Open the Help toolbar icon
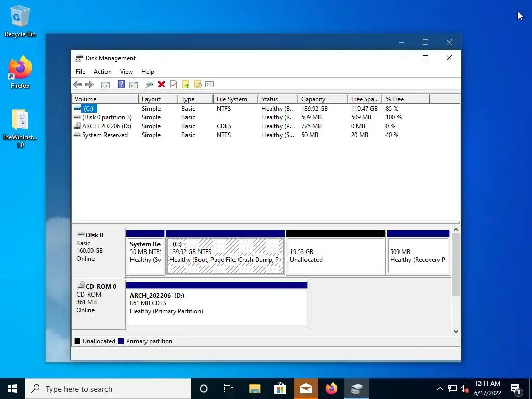 (121, 85)
